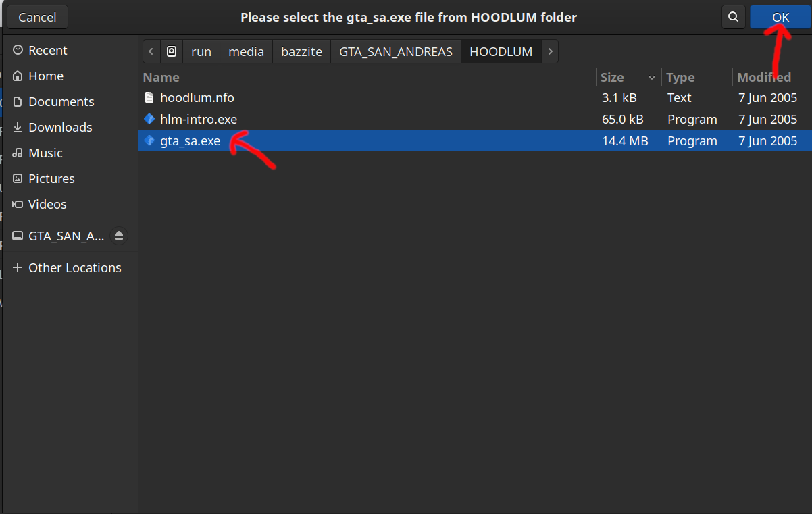The height and width of the screenshot is (514, 812).
Task: Select the hlm-intro.exe file name
Action: pyautogui.click(x=199, y=119)
